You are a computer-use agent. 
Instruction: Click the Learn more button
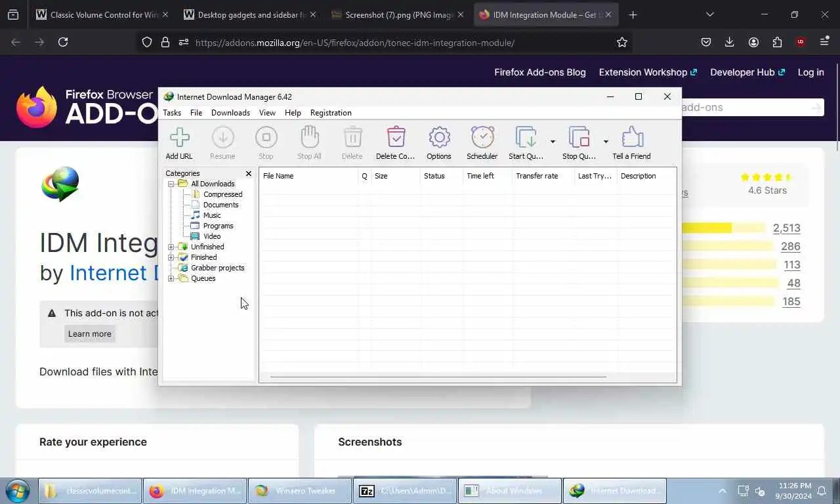tap(90, 333)
